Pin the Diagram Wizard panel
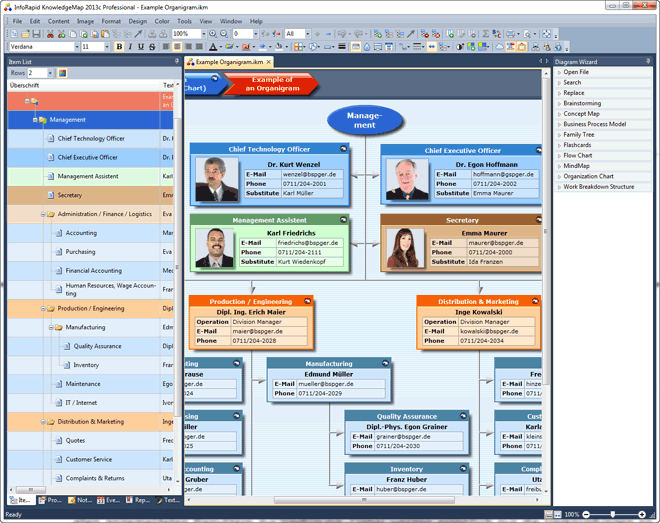660x523 pixels. pyautogui.click(x=648, y=61)
